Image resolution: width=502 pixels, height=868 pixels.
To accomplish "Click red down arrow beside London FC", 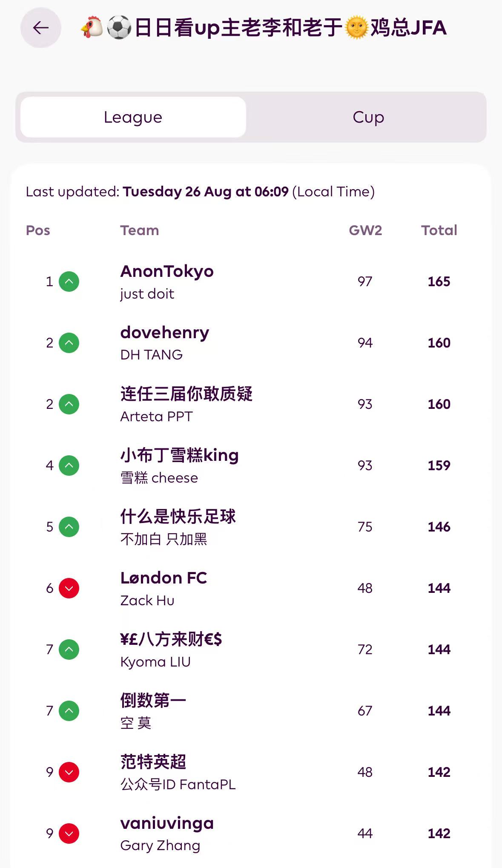I will pyautogui.click(x=69, y=588).
